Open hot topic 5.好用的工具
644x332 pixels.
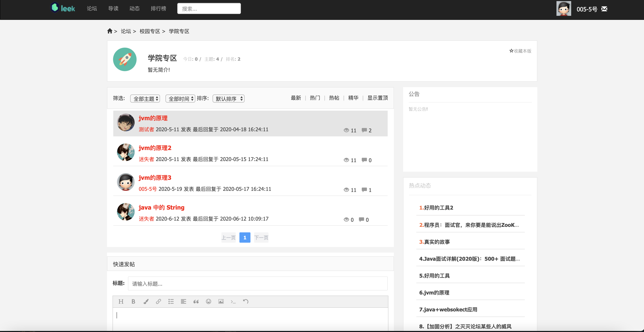point(435,276)
